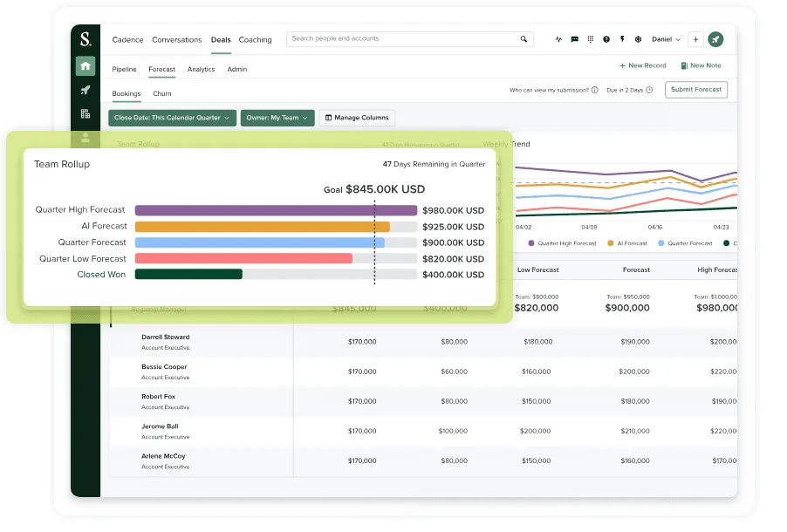Click the plus button next to Daniel

point(695,39)
